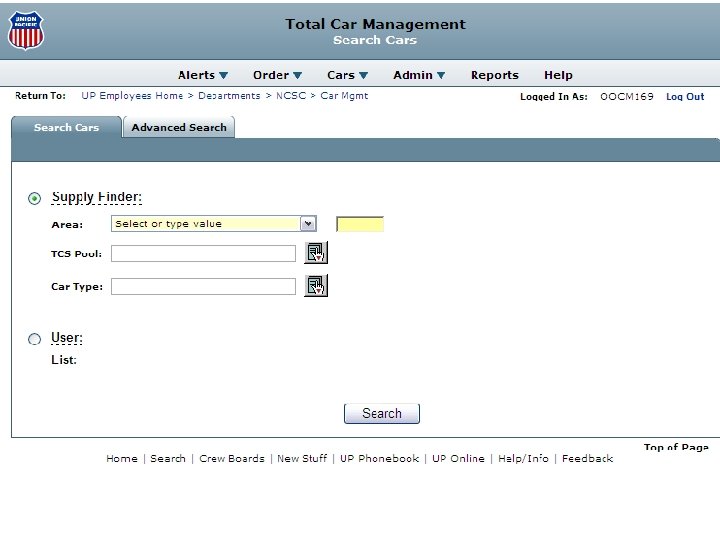
Task: Switch to the Advanced Search tab
Action: [x=179, y=127]
